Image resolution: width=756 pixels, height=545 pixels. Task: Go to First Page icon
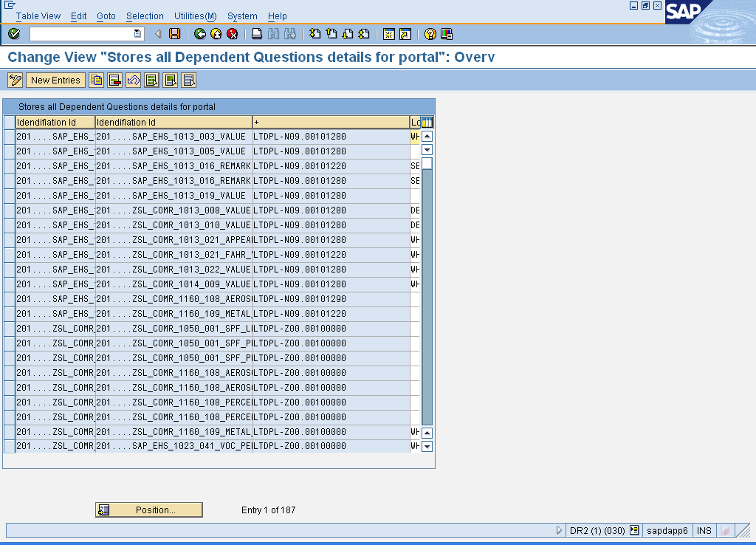tap(315, 34)
